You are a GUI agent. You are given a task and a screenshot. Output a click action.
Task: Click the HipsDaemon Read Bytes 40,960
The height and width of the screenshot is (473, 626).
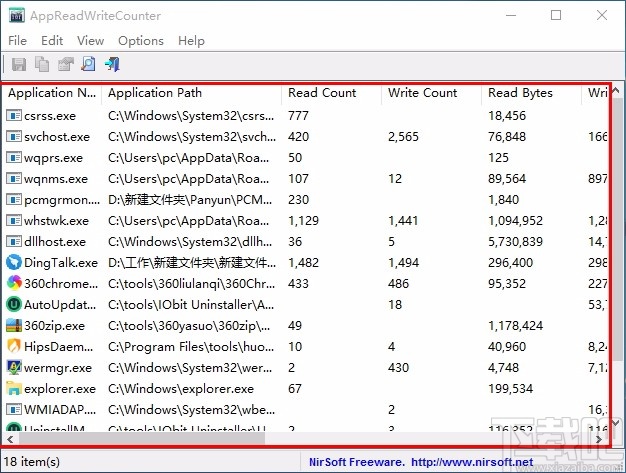[x=507, y=346]
